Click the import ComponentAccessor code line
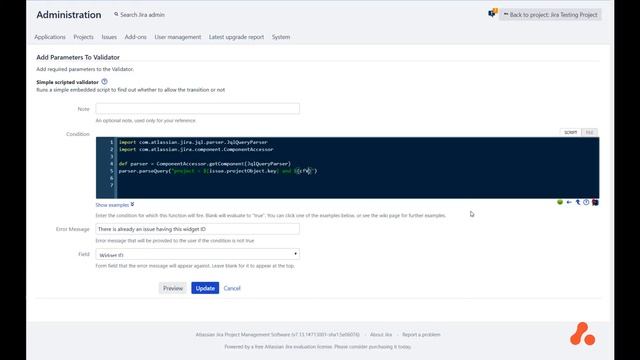Image resolution: width=640 pixels, height=360 pixels. (x=196, y=149)
